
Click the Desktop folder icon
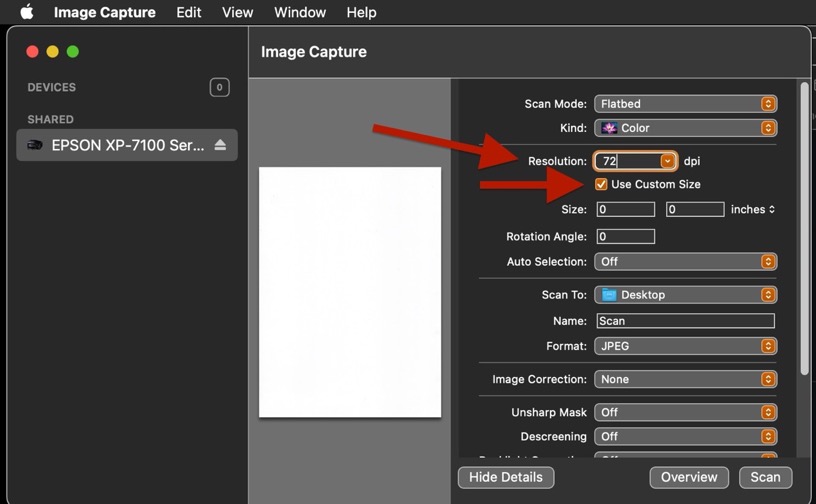[x=609, y=295]
